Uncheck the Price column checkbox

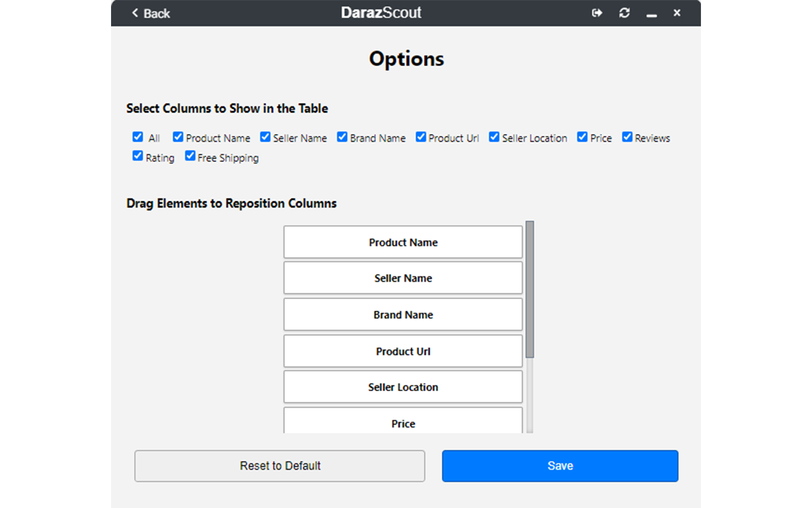tap(582, 137)
